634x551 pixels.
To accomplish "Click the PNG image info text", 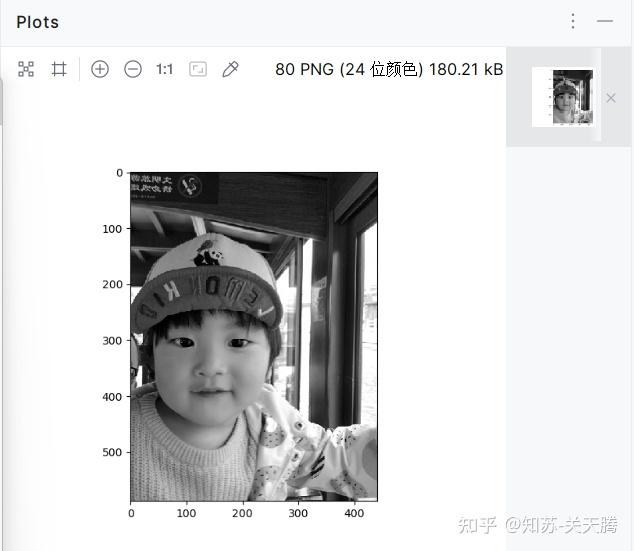I will point(389,70).
